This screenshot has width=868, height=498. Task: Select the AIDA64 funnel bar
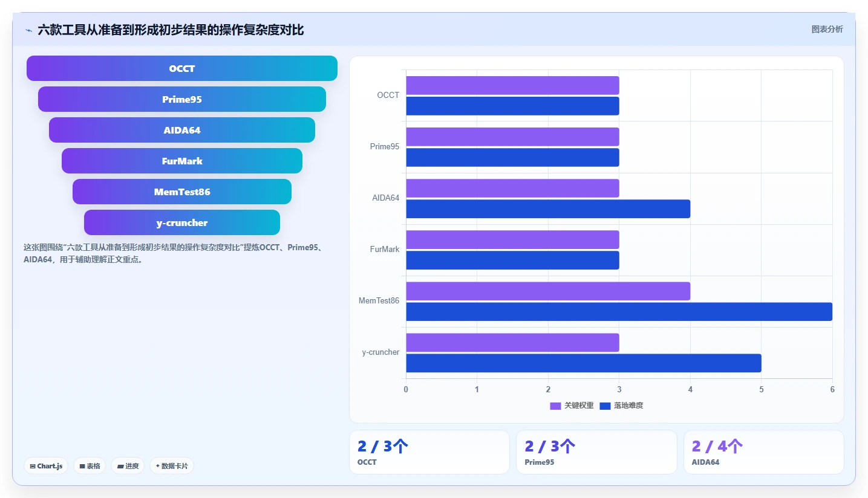coord(182,130)
